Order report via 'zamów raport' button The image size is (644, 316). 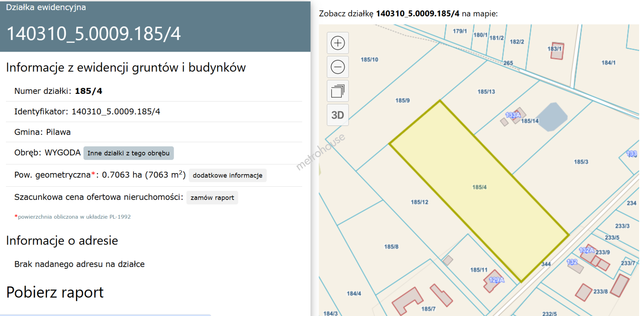pos(212,198)
